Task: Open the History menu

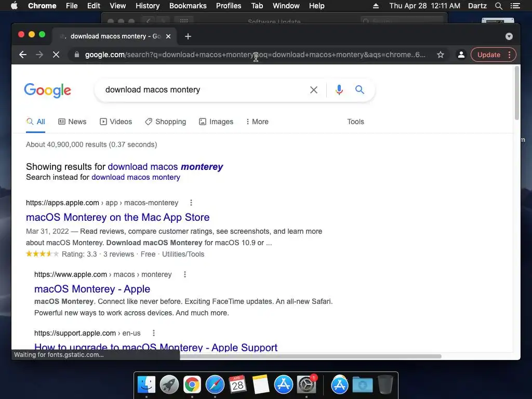Action: point(148,6)
